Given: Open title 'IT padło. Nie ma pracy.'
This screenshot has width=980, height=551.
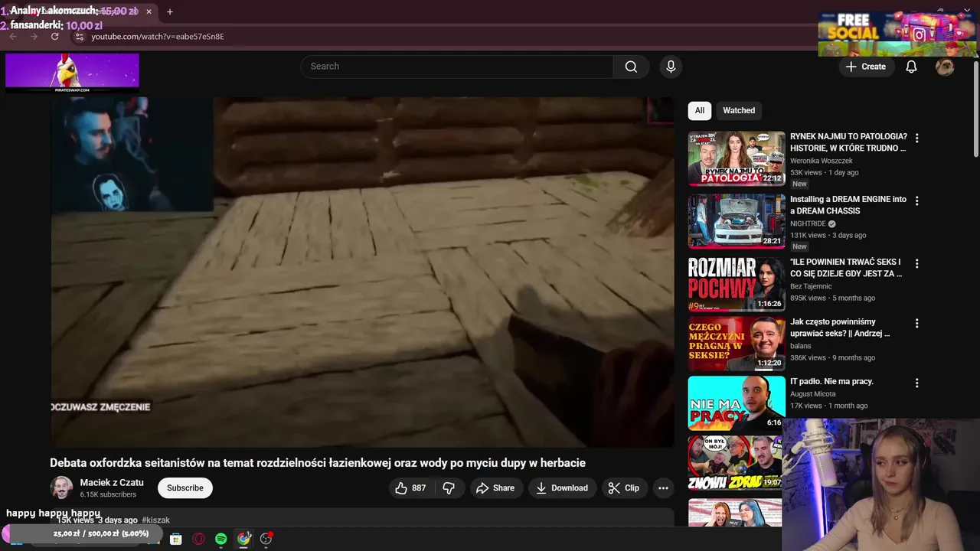Looking at the screenshot, I should (x=831, y=381).
